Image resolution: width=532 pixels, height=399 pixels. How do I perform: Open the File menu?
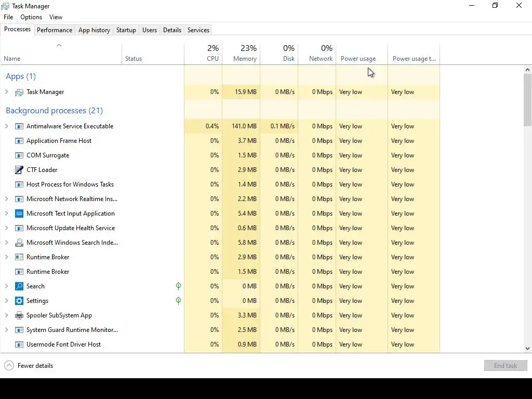pos(8,17)
